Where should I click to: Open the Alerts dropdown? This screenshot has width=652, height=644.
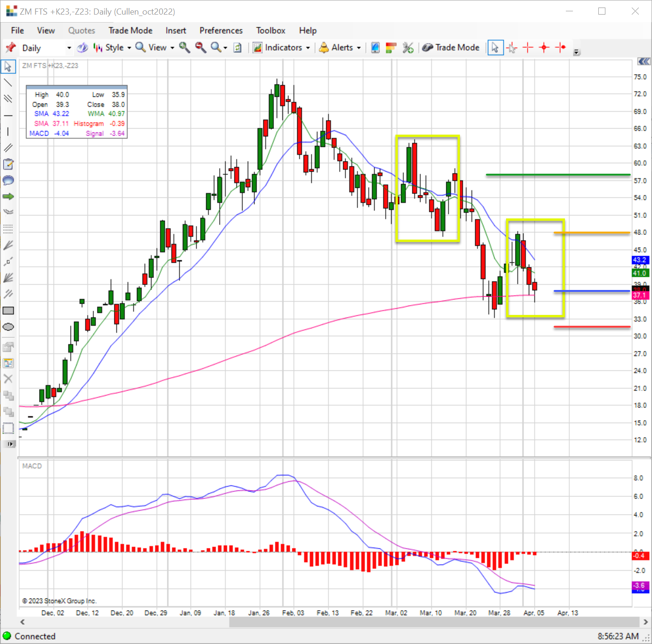(340, 48)
